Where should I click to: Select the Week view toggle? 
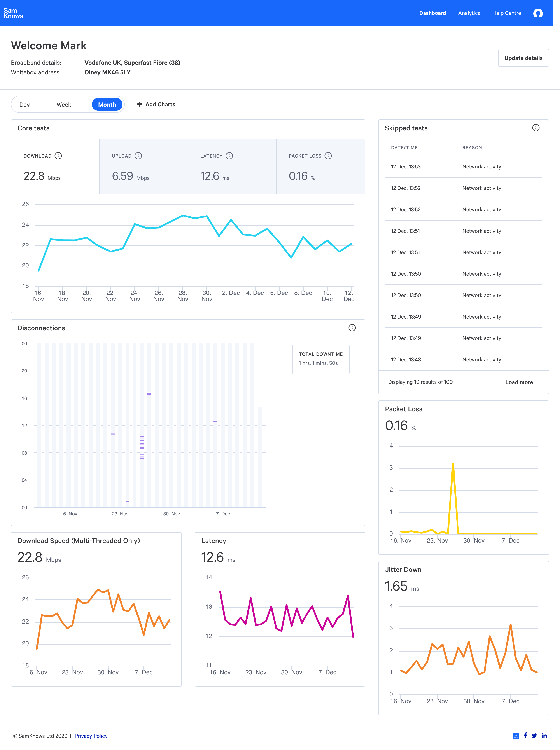tap(63, 104)
